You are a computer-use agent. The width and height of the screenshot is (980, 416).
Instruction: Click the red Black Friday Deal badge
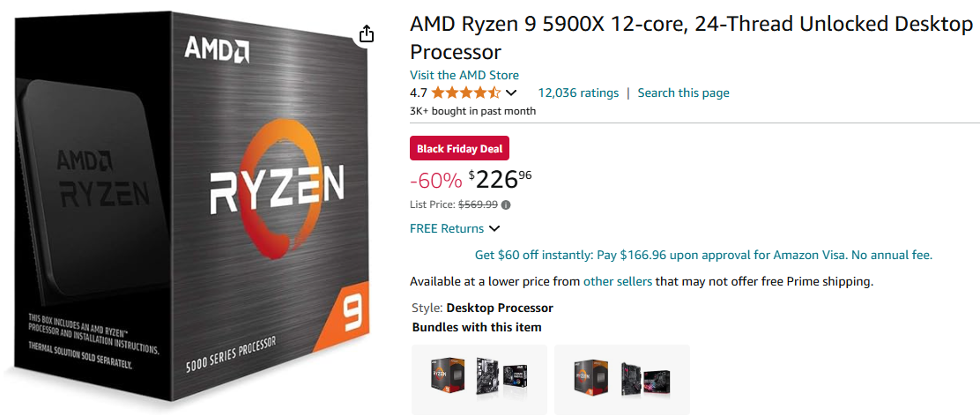pos(460,148)
